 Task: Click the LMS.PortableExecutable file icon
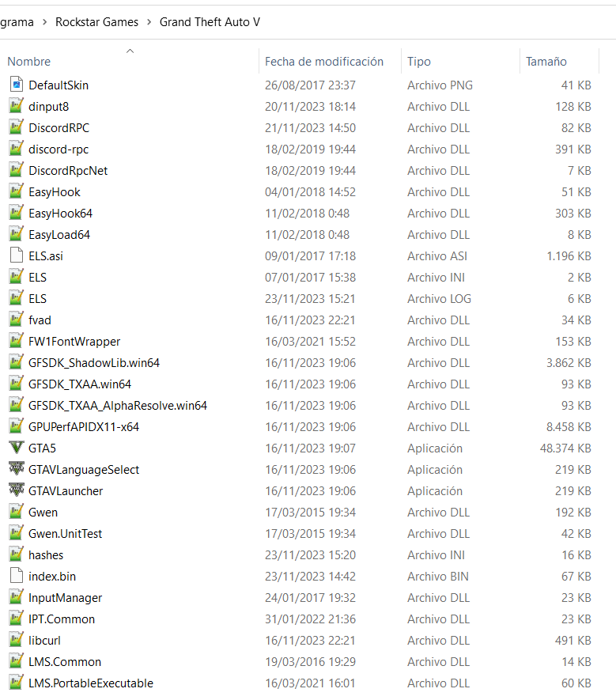click(x=17, y=683)
